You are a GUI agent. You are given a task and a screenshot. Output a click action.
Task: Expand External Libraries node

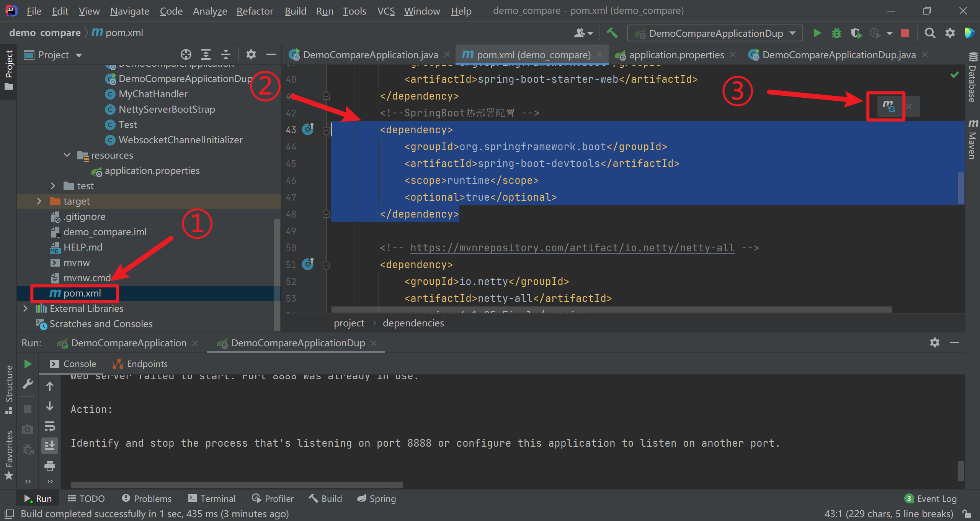25,308
